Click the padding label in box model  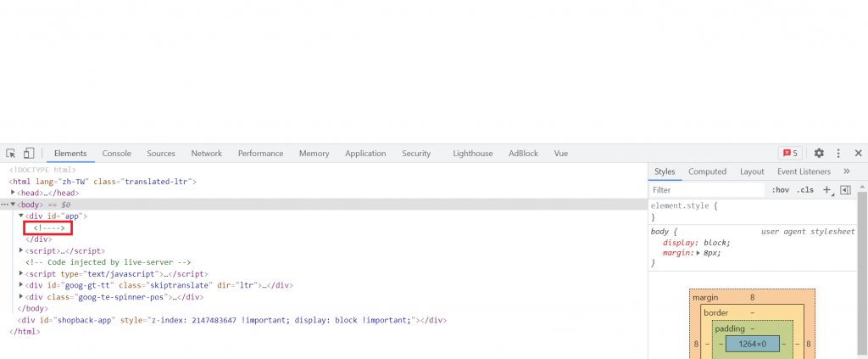730,328
